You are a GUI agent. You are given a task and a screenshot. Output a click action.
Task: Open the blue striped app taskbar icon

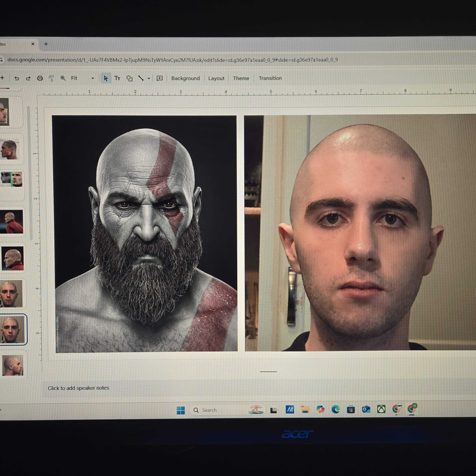tap(290, 409)
